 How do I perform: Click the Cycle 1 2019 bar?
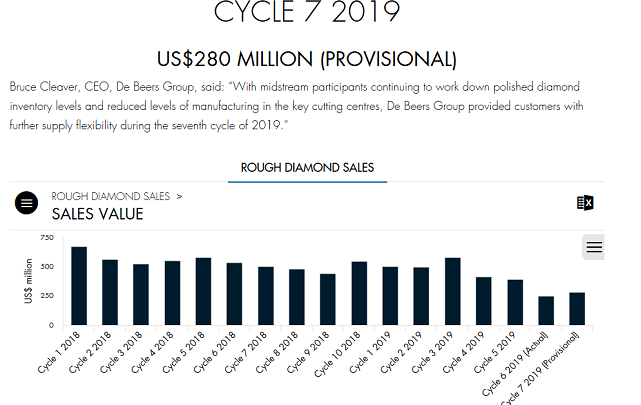tap(390, 296)
